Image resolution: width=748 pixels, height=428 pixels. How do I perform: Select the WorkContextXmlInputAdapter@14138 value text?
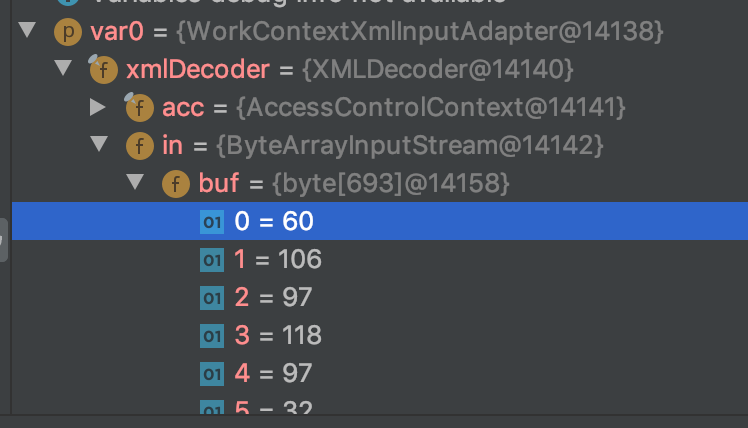(420, 31)
